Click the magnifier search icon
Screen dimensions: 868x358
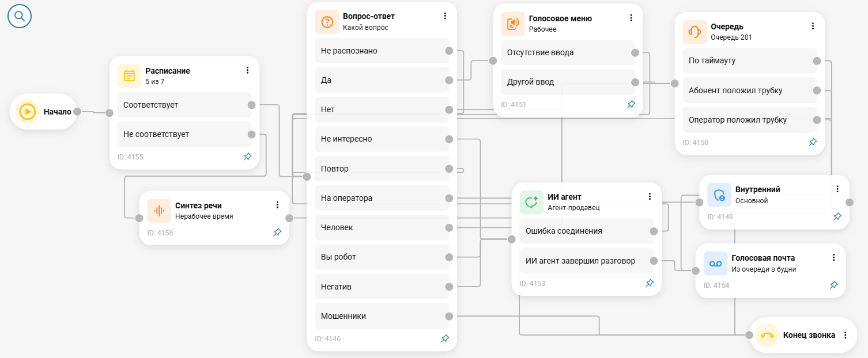(x=19, y=16)
